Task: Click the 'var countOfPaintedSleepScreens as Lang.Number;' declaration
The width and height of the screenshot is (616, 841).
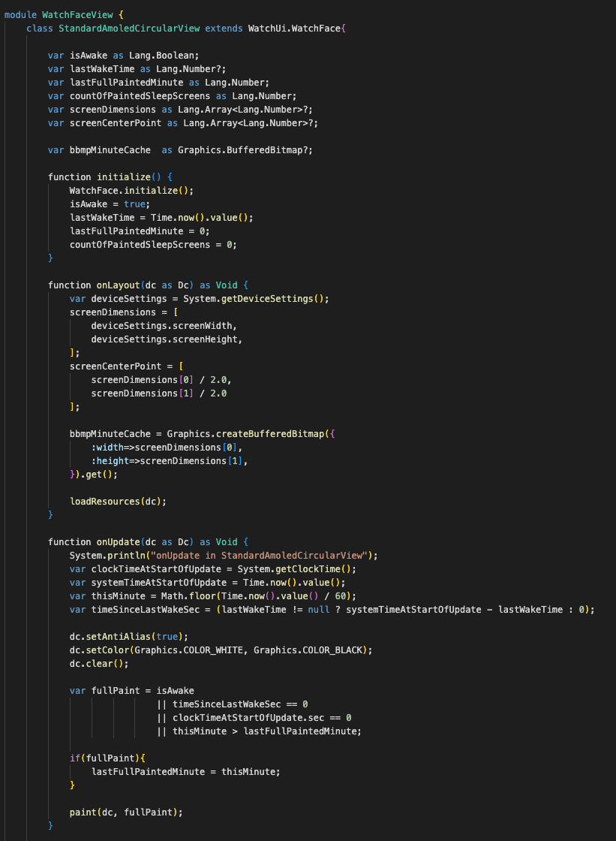Action: pos(172,96)
